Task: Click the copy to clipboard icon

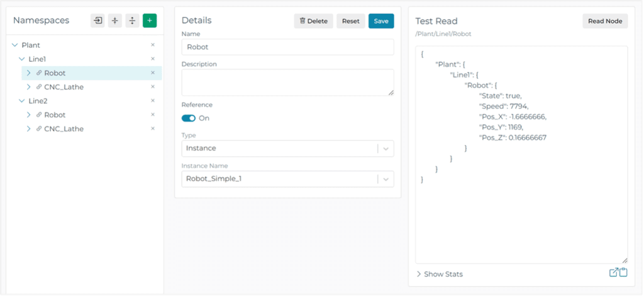Action: click(x=623, y=273)
